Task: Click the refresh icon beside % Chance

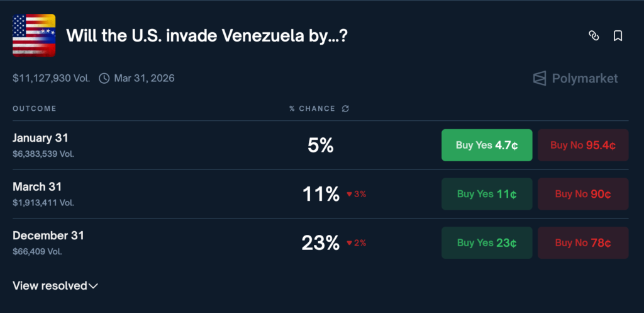Action: pyautogui.click(x=345, y=108)
